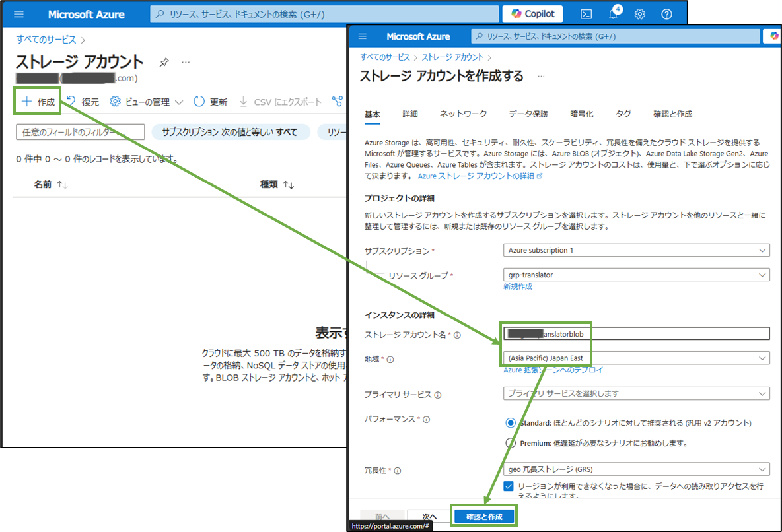Click CSV にエクスポート download button
Screen dimensions: 782x532
tap(280, 102)
